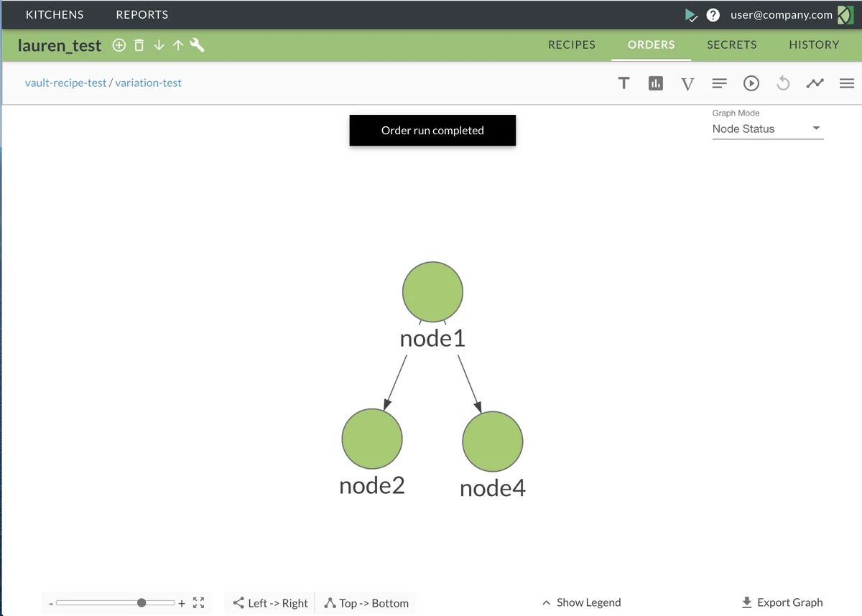Image resolution: width=862 pixels, height=616 pixels.
Task: Switch to the Recipes tab
Action: point(571,45)
